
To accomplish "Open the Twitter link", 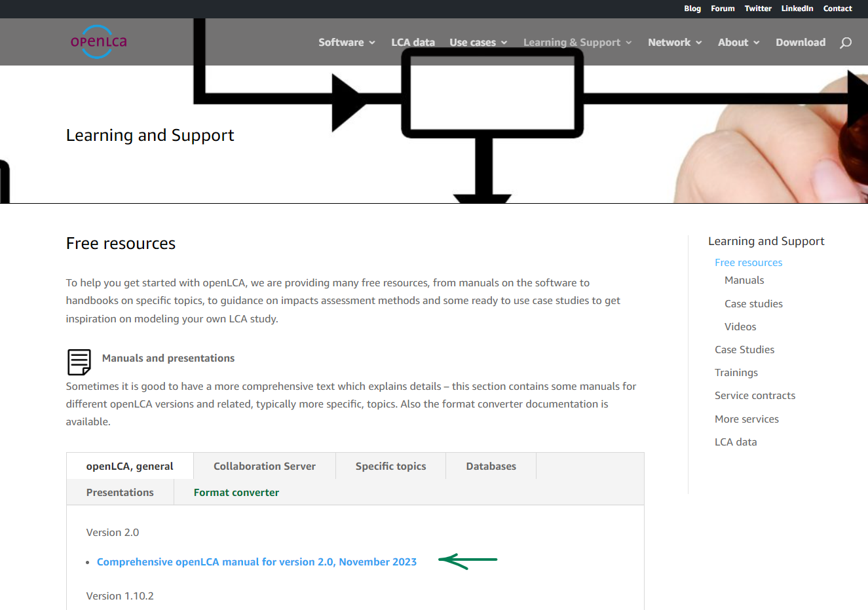I will [758, 9].
